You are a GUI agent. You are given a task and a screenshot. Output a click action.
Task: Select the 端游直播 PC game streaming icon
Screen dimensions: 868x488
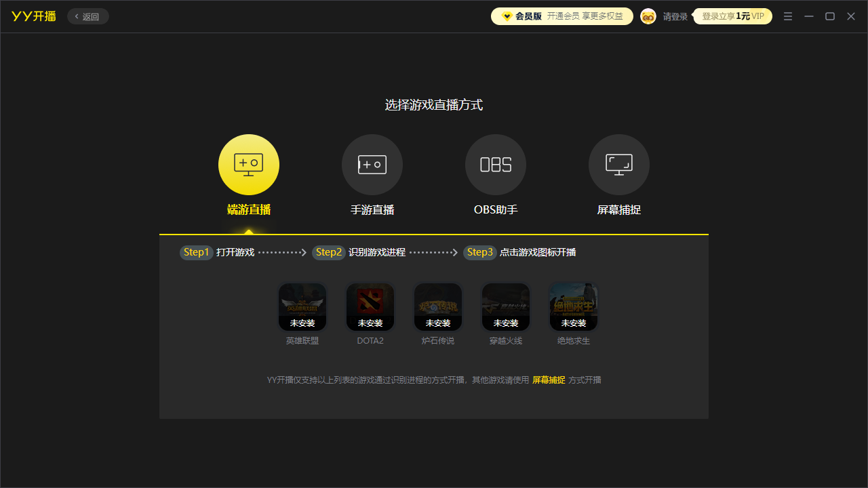(x=249, y=165)
